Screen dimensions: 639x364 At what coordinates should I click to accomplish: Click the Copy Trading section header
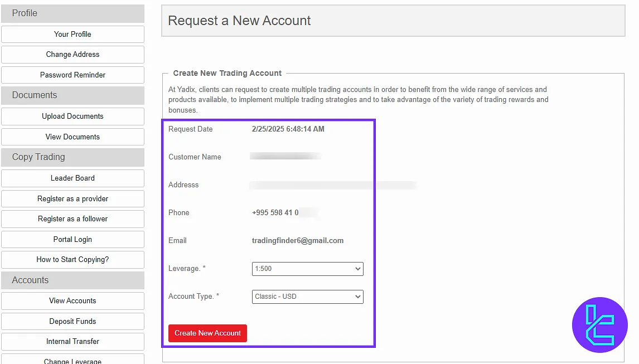72,157
